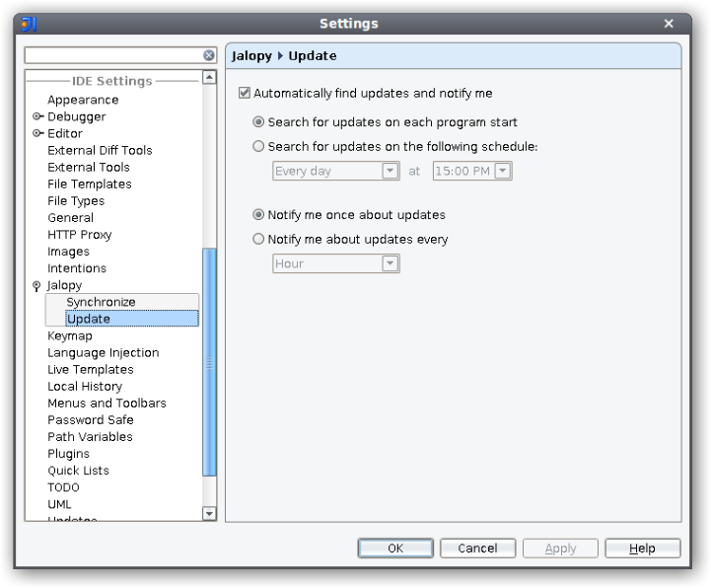
Task: Close the Settings dialog
Action: coord(669,23)
